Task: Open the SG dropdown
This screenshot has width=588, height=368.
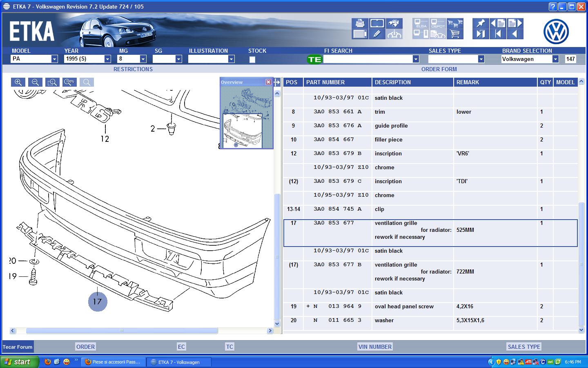Action: tap(178, 59)
